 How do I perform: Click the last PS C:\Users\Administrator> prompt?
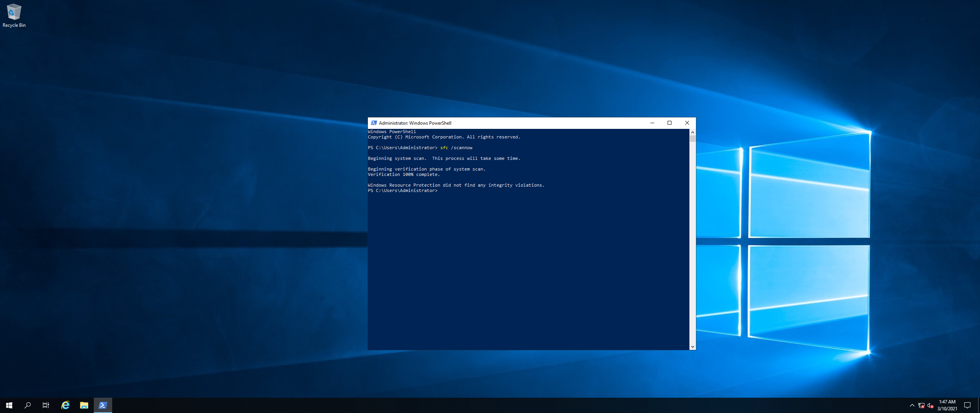click(x=402, y=190)
